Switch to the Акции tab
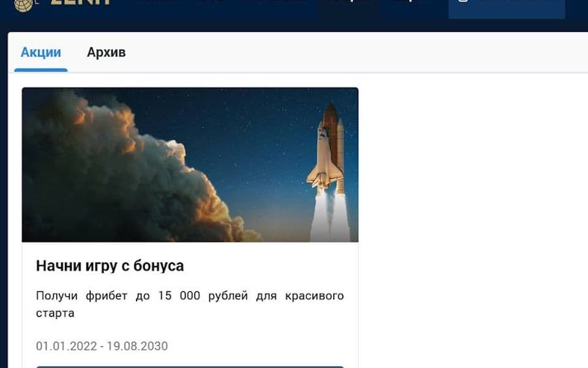 (41, 53)
